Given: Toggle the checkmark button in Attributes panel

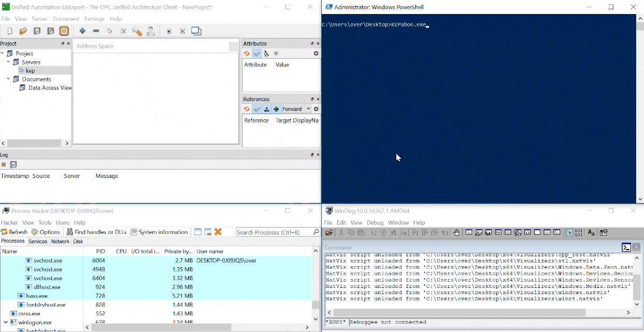Looking at the screenshot, I should click(x=256, y=53).
